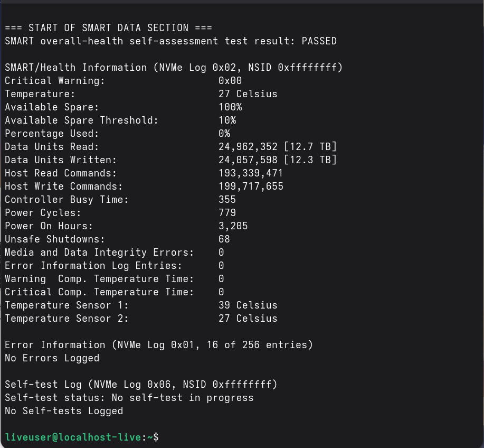This screenshot has width=484, height=448.
Task: Click the Host Write Commands value 199,717,655
Action: [x=251, y=186]
